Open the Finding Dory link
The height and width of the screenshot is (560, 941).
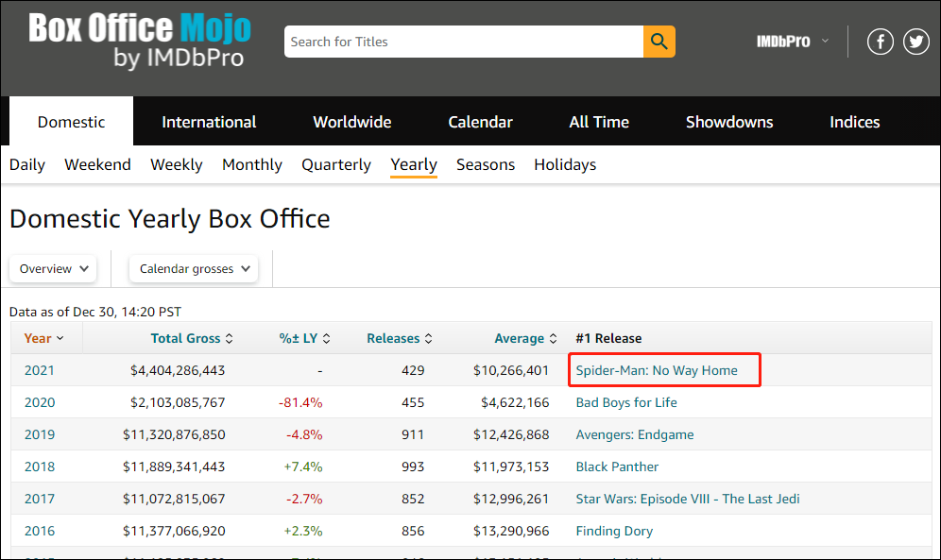[x=614, y=531]
